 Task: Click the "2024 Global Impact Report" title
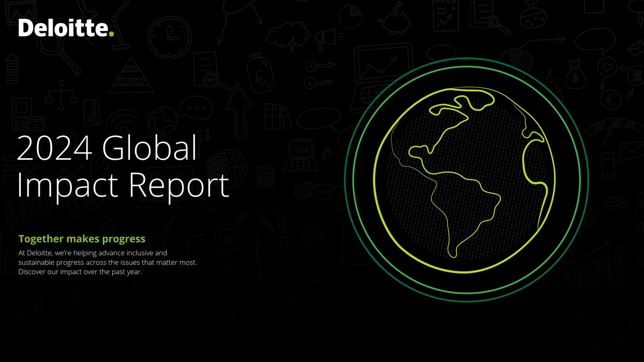coord(123,166)
